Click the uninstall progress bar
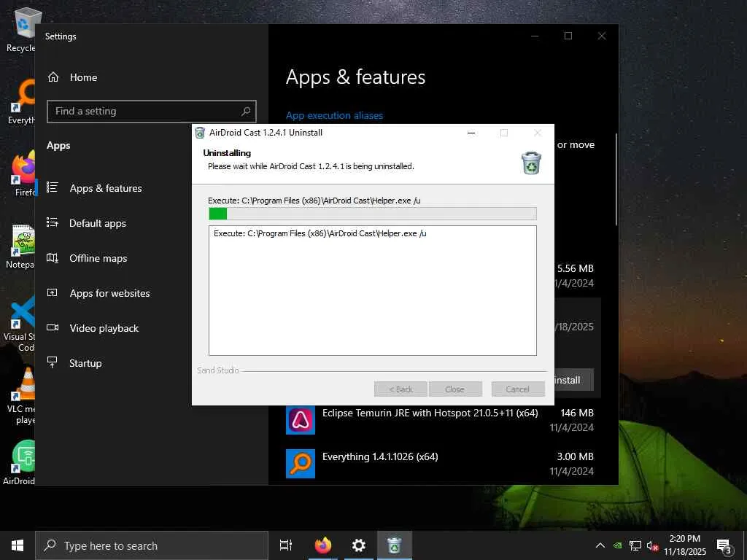 point(373,214)
